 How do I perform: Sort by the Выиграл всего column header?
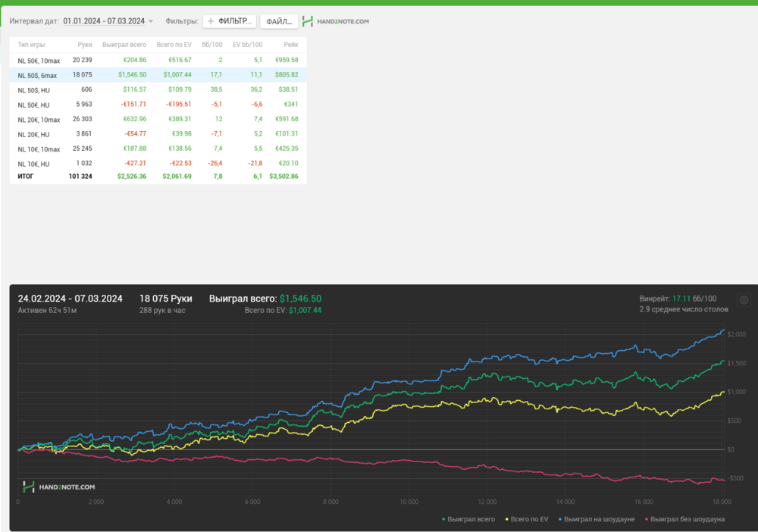[124, 45]
